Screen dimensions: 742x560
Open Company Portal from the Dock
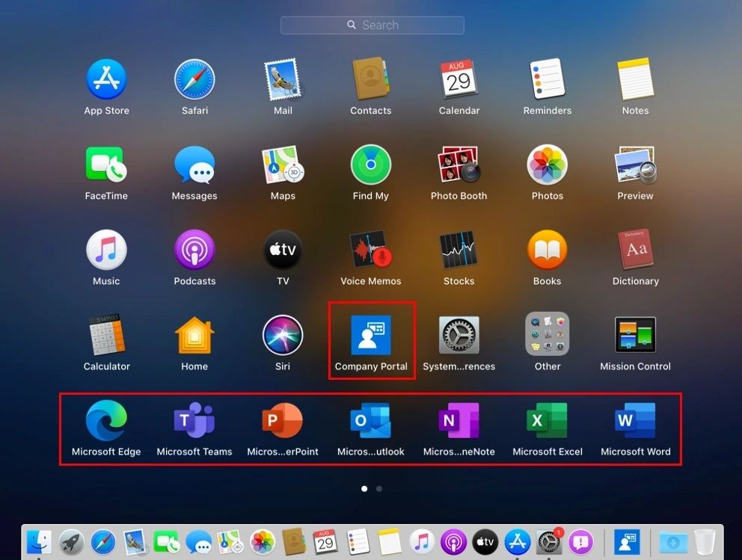627,542
